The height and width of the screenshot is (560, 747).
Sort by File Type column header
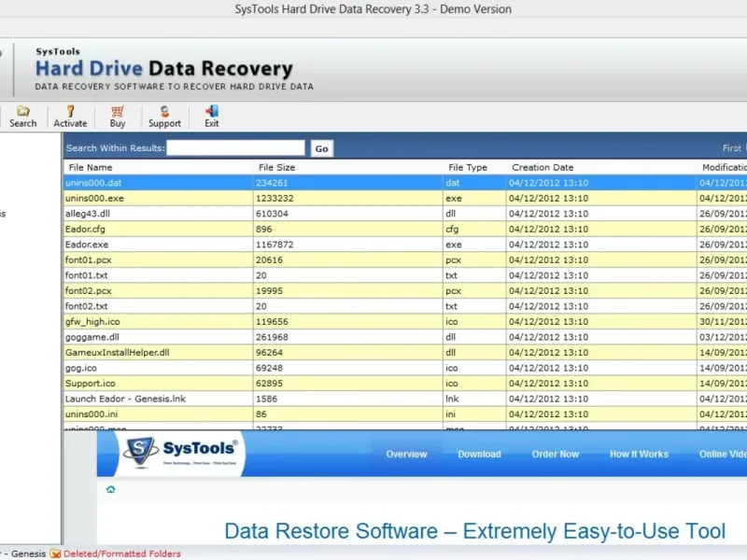[468, 168]
